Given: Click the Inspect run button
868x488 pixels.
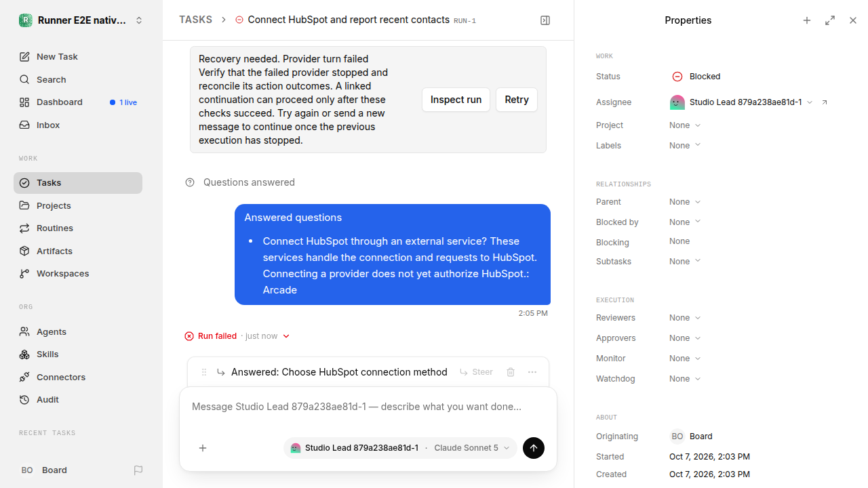Looking at the screenshot, I should [x=456, y=100].
